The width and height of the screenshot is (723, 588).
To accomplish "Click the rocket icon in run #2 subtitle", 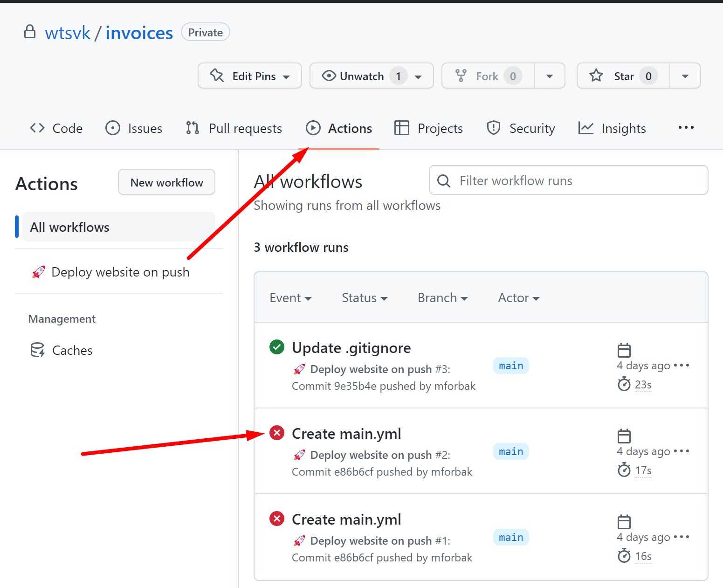I will click(x=299, y=455).
